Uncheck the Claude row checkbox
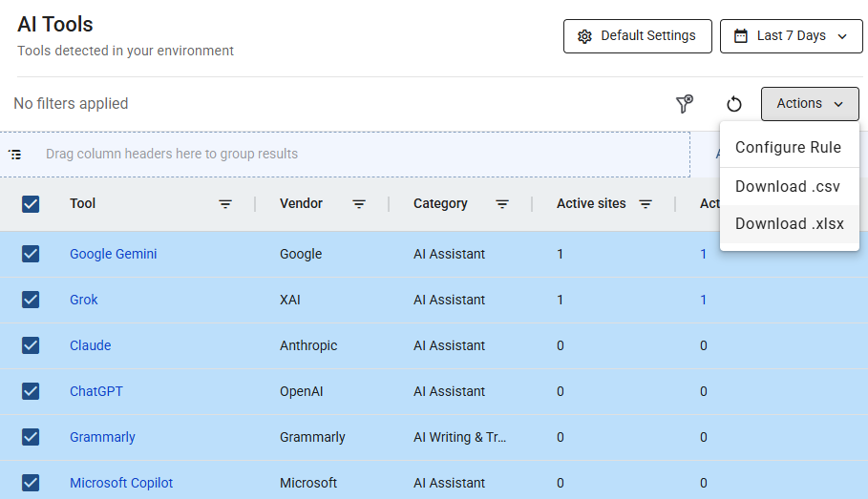Screen dimensions: 868x499 point(31,345)
